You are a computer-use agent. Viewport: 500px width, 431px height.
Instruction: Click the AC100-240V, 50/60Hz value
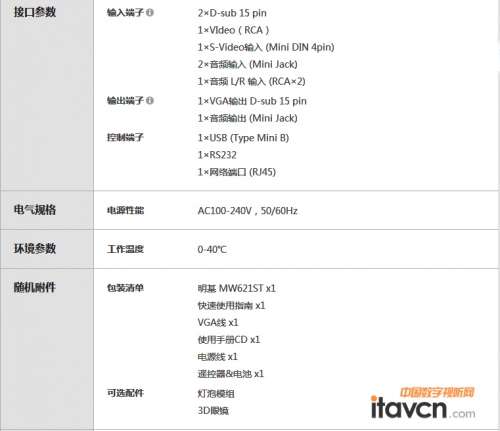tap(248, 211)
